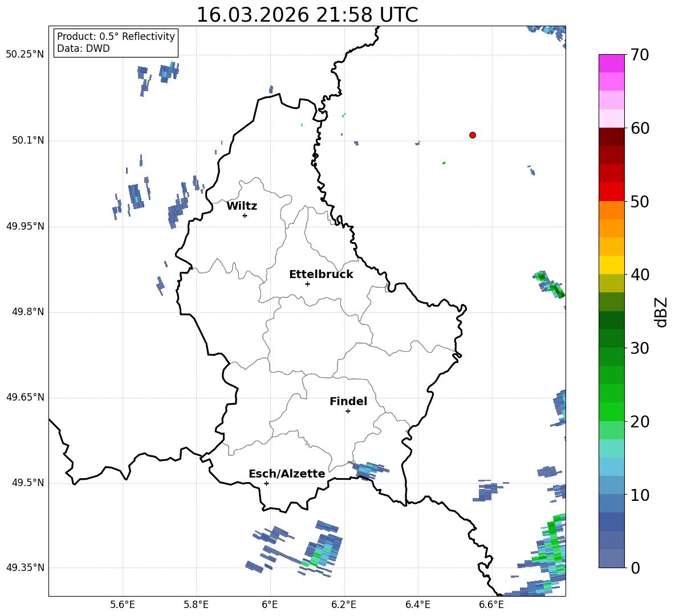Viewport: 675px width, 616px height.
Task: Click the 5.6°E longitude label
Action: point(123,605)
